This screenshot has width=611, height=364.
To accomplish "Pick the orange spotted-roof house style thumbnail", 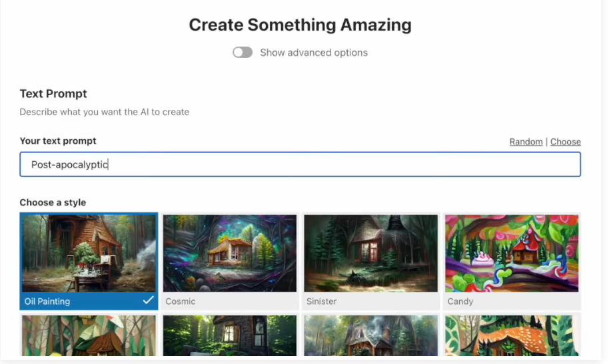I will [512, 335].
